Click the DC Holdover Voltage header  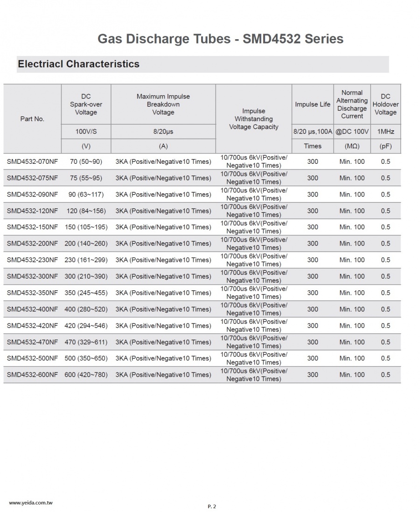(x=385, y=105)
